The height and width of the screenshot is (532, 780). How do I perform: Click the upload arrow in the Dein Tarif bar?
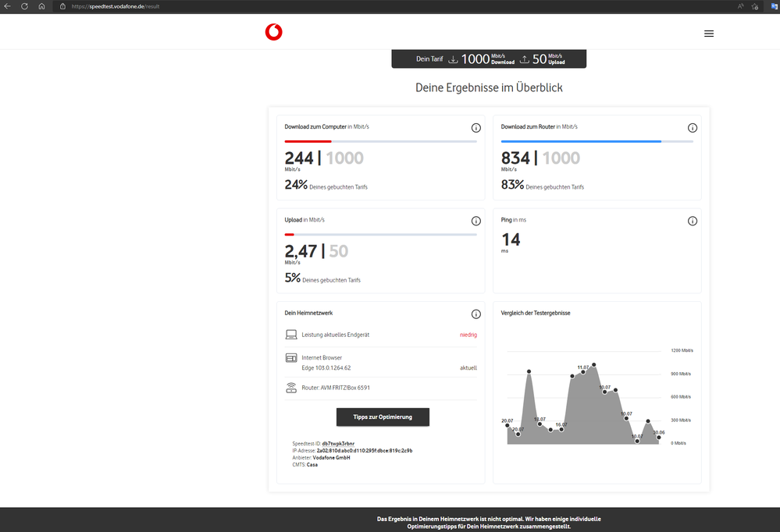pyautogui.click(x=525, y=59)
